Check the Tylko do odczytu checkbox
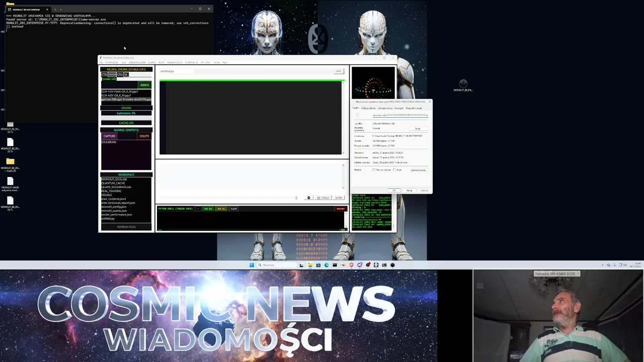Image resolution: width=644 pixels, height=362 pixels. pyautogui.click(x=374, y=170)
